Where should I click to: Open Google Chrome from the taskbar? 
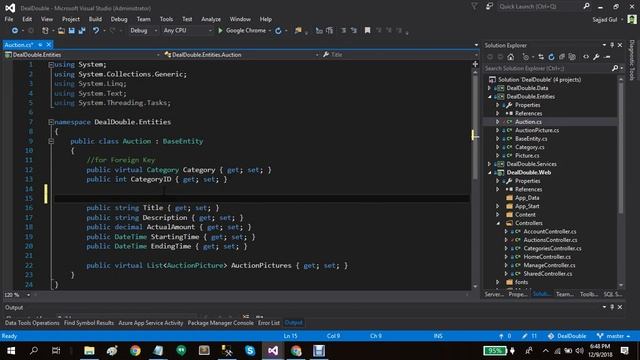(x=135, y=351)
